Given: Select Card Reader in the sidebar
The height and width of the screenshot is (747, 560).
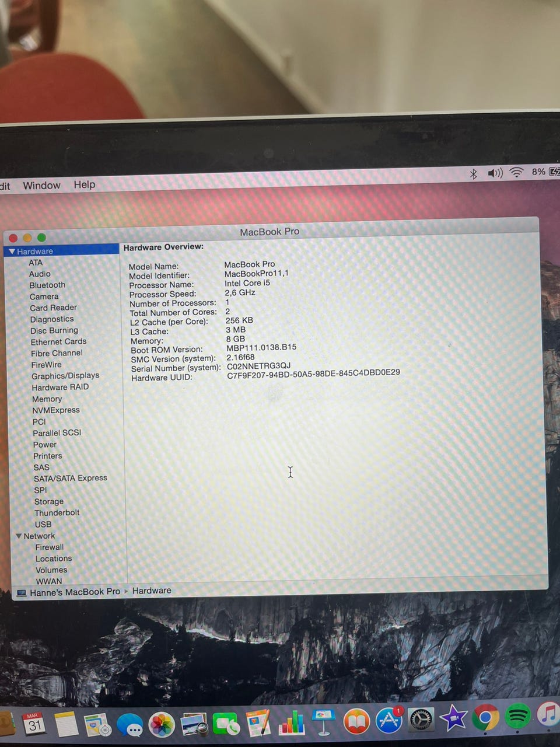Looking at the screenshot, I should coord(53,308).
